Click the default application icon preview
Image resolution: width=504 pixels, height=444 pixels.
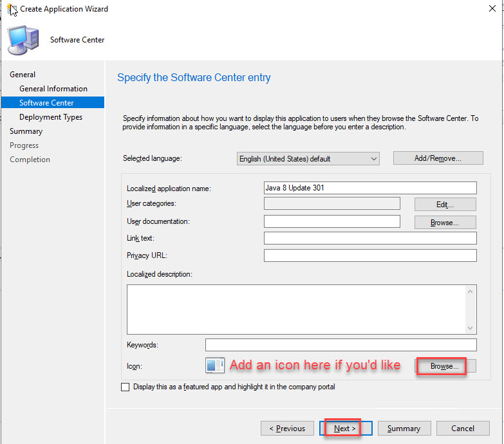214,365
